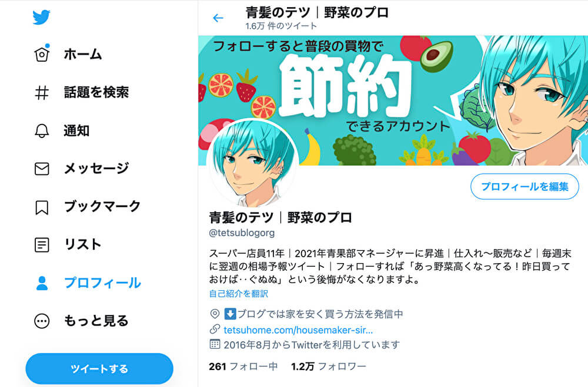Click the Twitter bird logo

(41, 17)
